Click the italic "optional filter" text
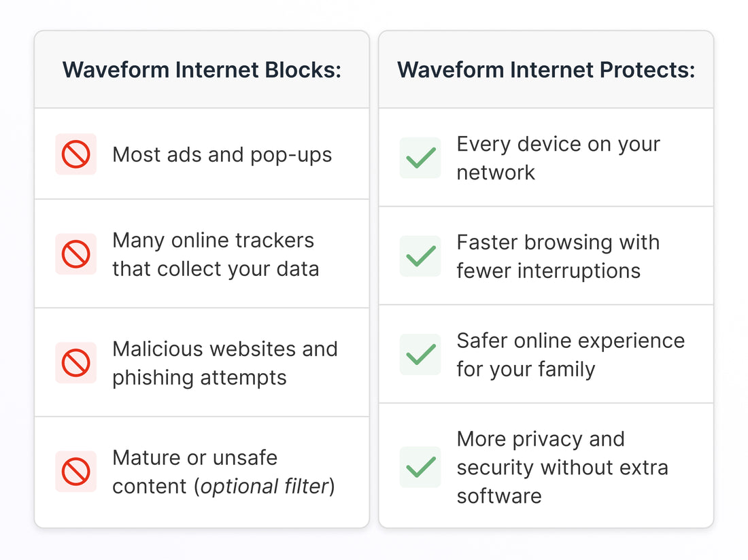The image size is (748, 560). tap(265, 486)
